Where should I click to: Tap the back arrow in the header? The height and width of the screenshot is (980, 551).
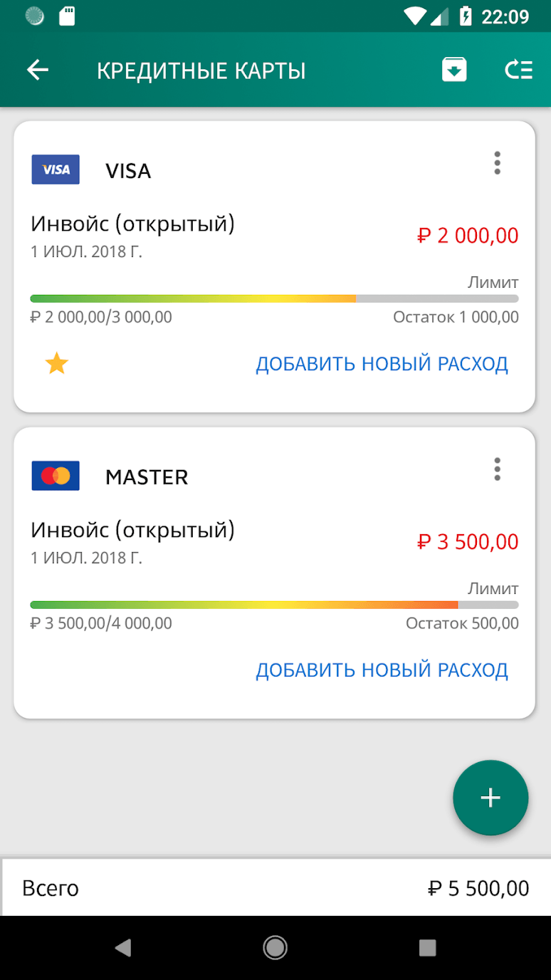tap(38, 70)
